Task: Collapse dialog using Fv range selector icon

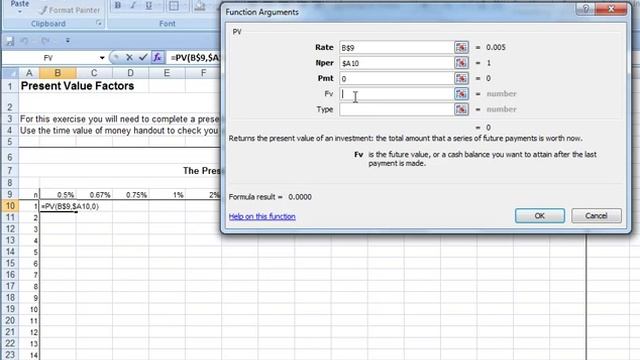Action: [x=461, y=94]
